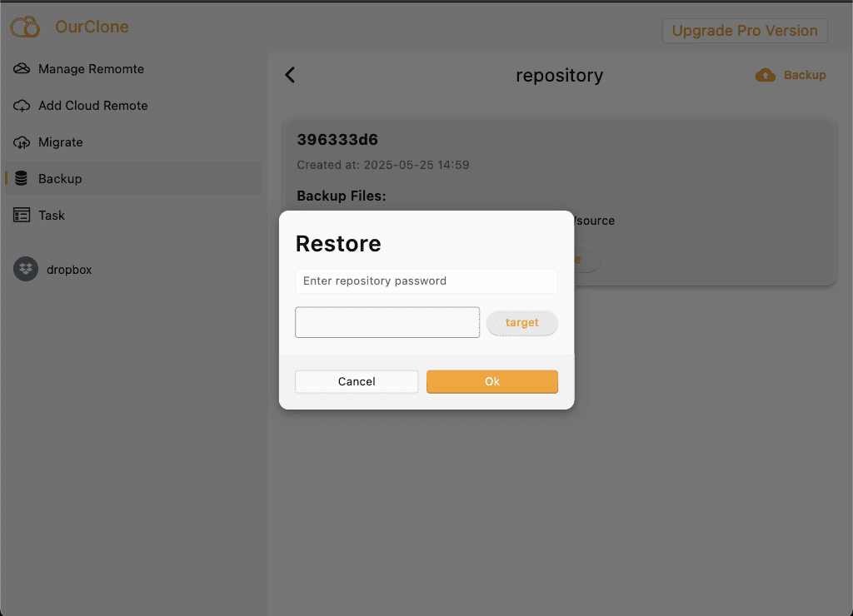Click the Backup database stack icon

(x=21, y=178)
